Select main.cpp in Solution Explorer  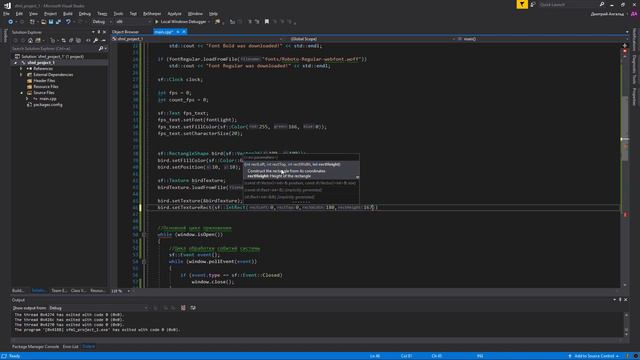(x=48, y=98)
